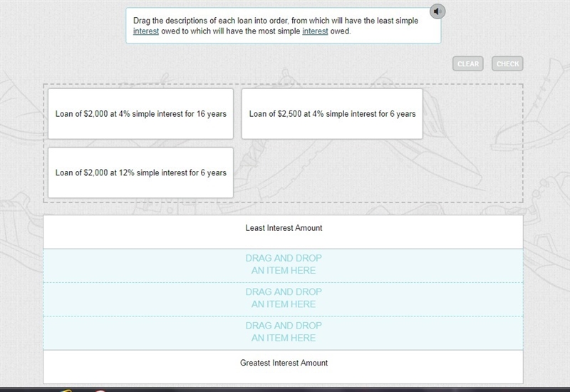Click the first drag and drop slot
This screenshot has height=392, width=570.
[283, 265]
